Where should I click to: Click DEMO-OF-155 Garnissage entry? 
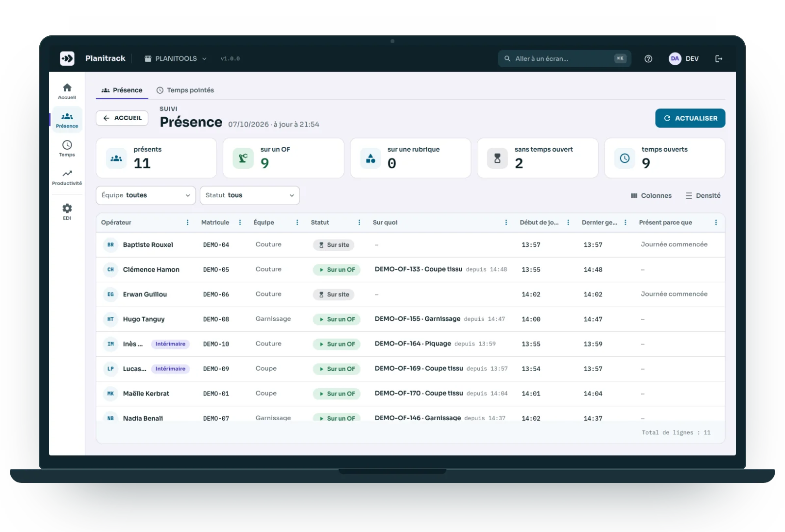coord(418,319)
